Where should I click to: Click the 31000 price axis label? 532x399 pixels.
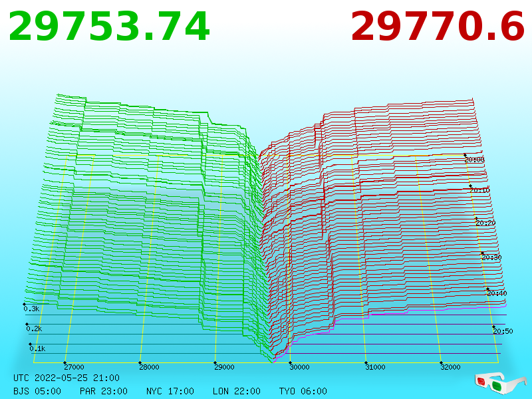click(375, 367)
